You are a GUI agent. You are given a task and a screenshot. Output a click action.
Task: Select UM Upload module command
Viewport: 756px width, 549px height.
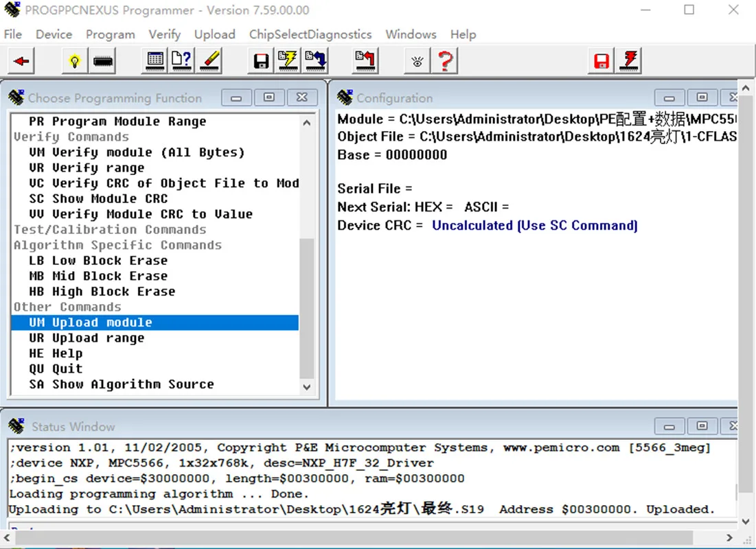click(x=154, y=323)
